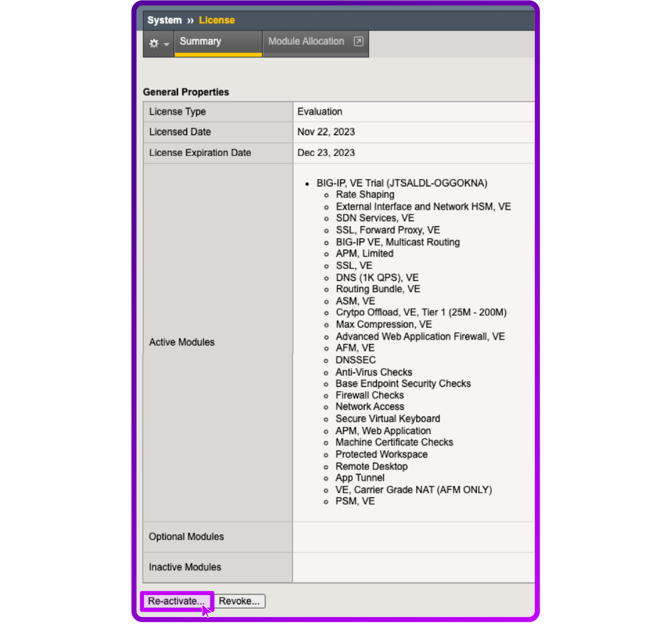Click Advanced Web Application Firewall, VE
The height and width of the screenshot is (626, 672).
click(420, 337)
